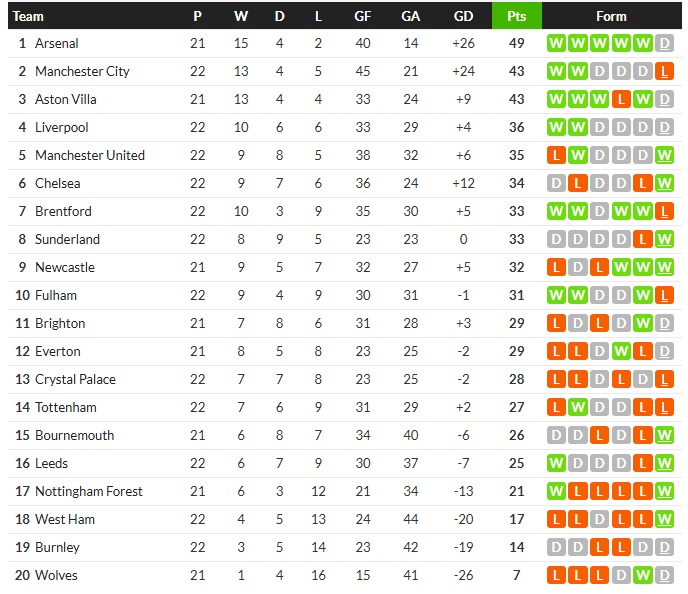
Task: Click Sunderland's win form badge
Action: (x=666, y=239)
